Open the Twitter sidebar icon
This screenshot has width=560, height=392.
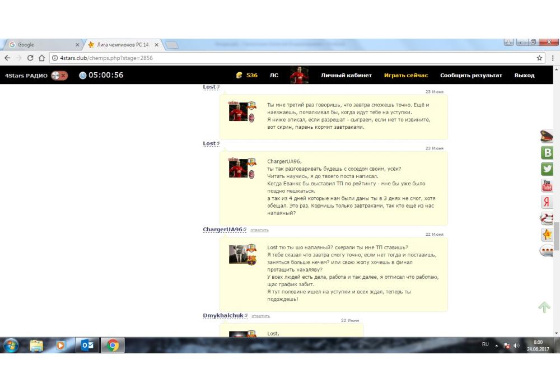click(547, 169)
